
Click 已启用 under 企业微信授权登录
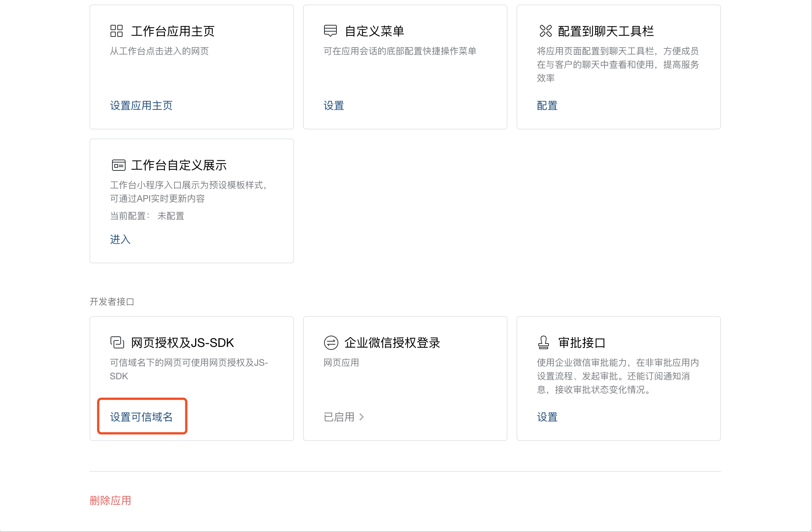[339, 417]
